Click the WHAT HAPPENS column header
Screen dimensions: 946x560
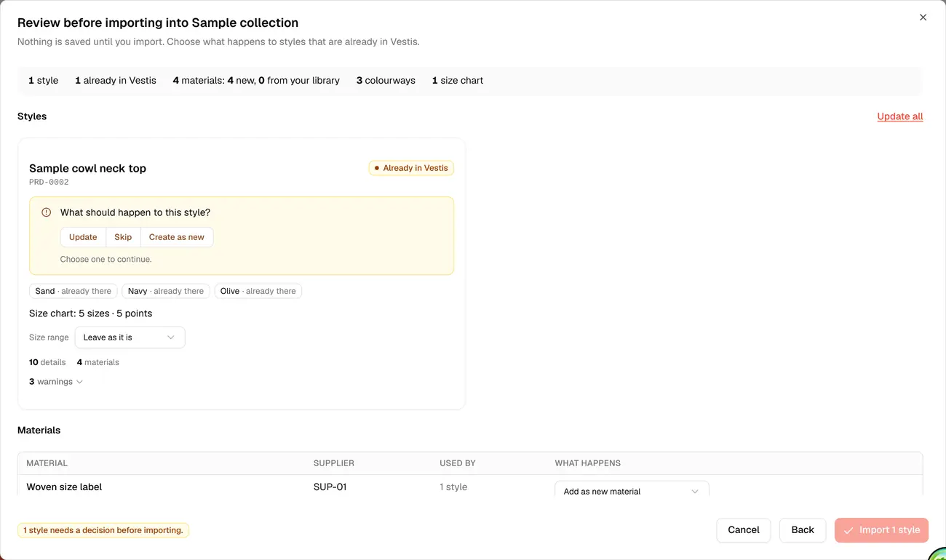(x=588, y=463)
